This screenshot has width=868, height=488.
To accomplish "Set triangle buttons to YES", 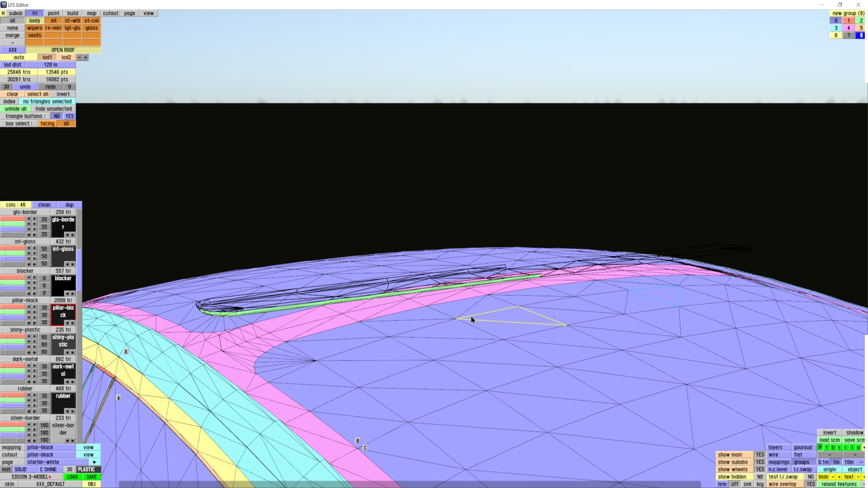I will click(x=69, y=116).
